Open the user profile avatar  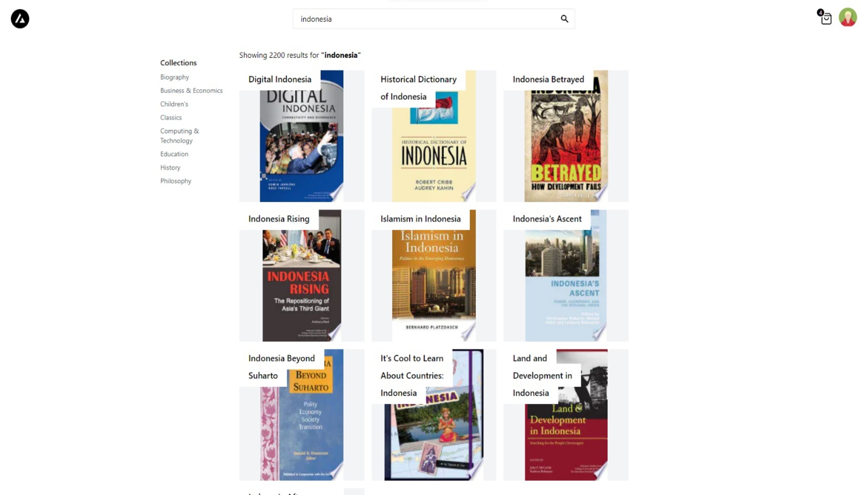pyautogui.click(x=847, y=17)
